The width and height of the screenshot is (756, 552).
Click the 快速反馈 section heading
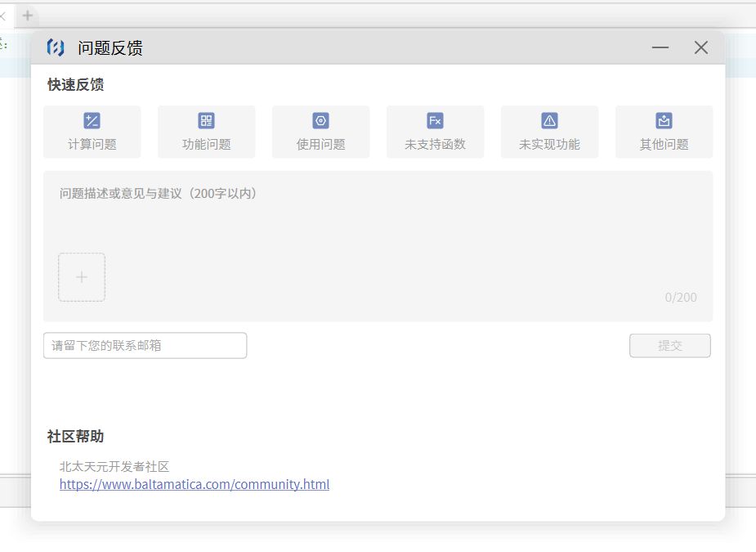[x=75, y=85]
